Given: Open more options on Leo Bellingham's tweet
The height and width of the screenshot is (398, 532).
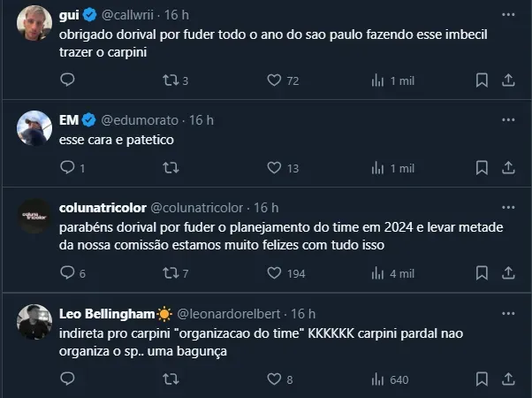Looking at the screenshot, I should pyautogui.click(x=508, y=313).
